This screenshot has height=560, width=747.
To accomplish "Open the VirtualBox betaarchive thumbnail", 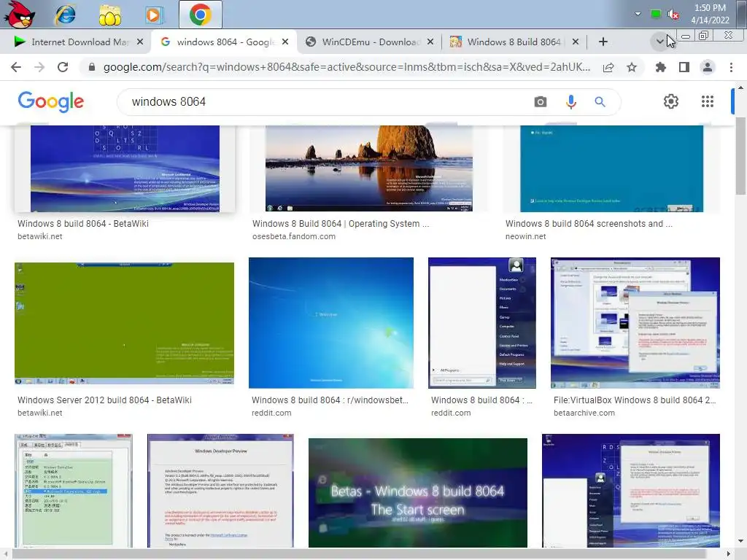I will 635,323.
